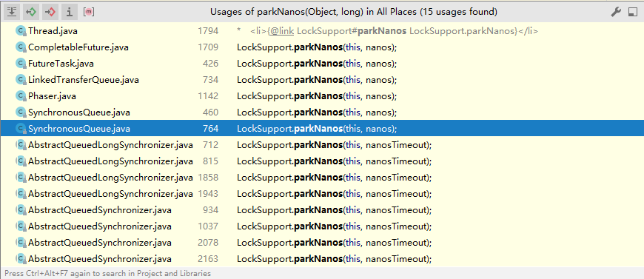The image size is (644, 279).
Task: Open AbstractQueuedLongSynchronizer.java usage at line 712
Action: coord(322,145)
